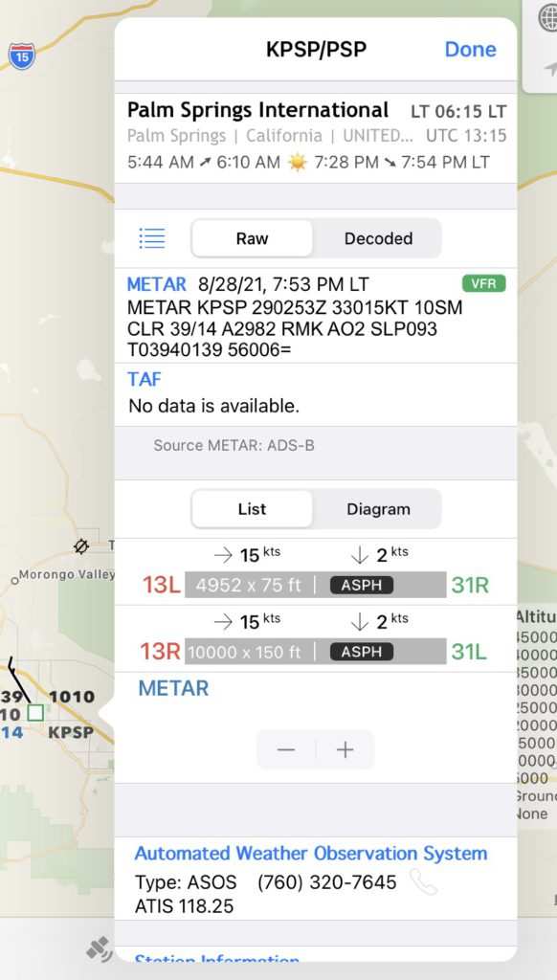This screenshot has height=980, width=557.
Task: Select runway 13L/31R row
Action: click(x=316, y=572)
